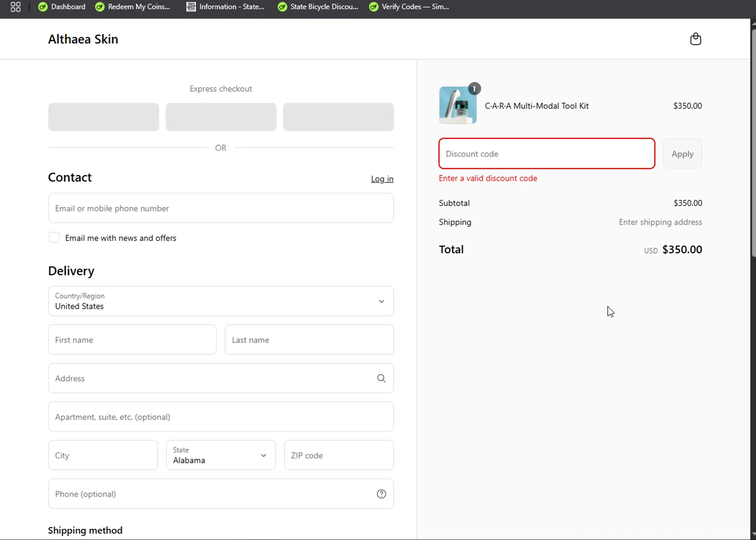The width and height of the screenshot is (756, 540).
Task: Check Email me with news and offers
Action: click(54, 237)
